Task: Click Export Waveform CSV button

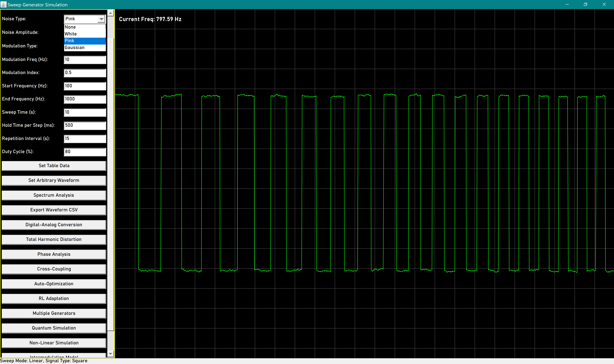Action: click(x=54, y=210)
